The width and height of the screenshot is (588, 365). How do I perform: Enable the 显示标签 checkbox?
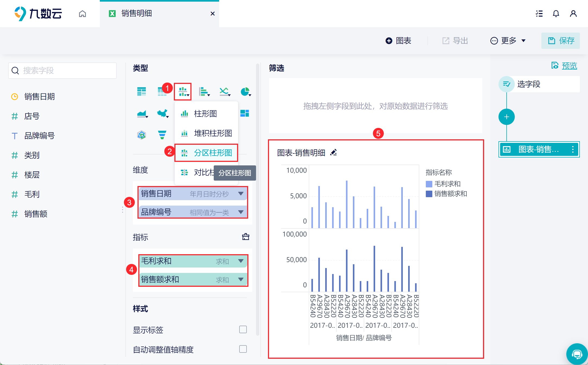[x=243, y=329]
